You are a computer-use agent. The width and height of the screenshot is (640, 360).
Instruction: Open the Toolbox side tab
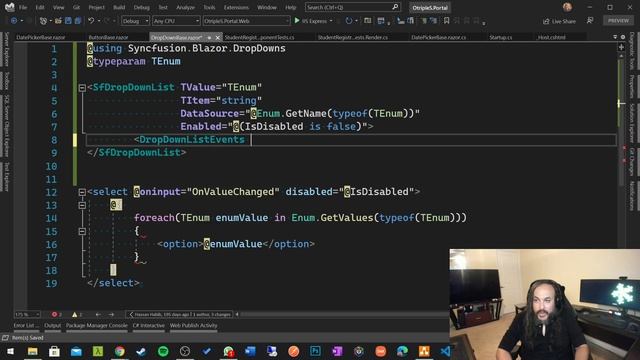coord(6,80)
